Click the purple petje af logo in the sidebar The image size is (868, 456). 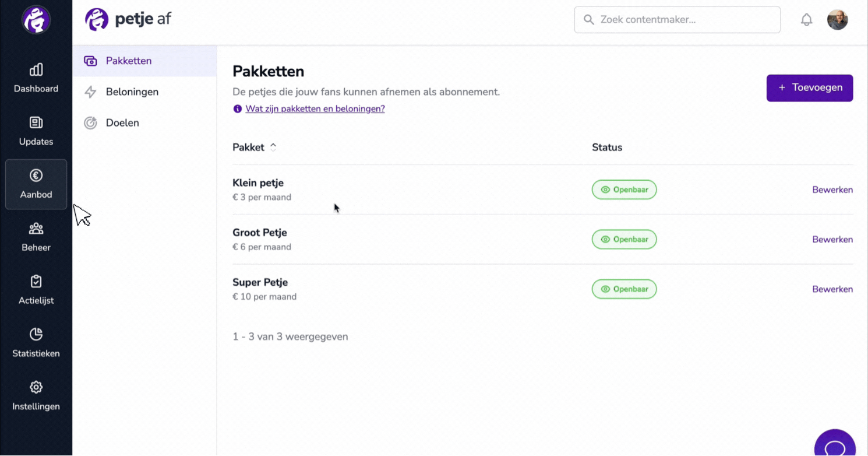click(x=36, y=20)
